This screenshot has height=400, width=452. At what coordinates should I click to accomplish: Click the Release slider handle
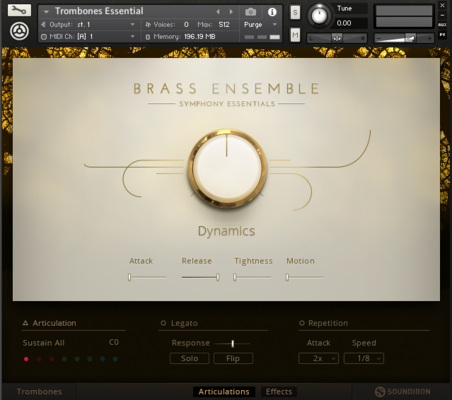click(x=218, y=277)
